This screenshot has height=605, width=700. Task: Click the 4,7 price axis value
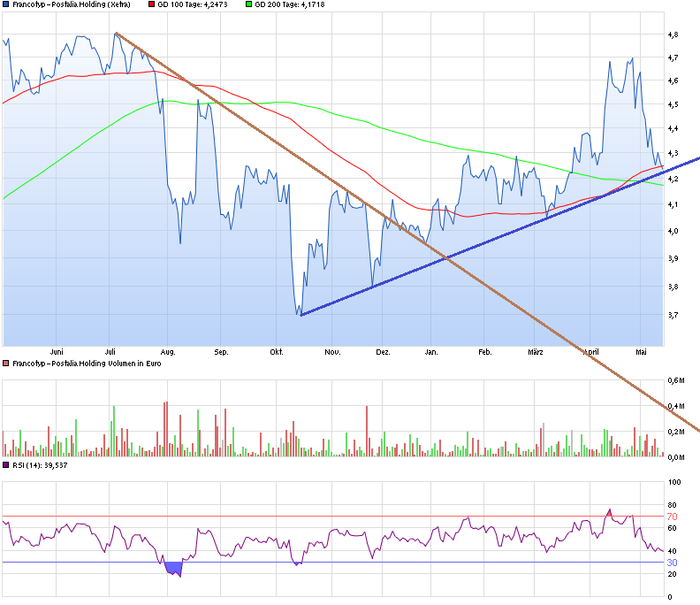click(x=673, y=57)
